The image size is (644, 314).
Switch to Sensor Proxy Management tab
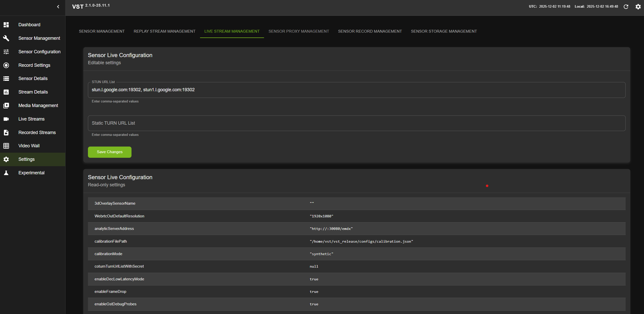(299, 31)
